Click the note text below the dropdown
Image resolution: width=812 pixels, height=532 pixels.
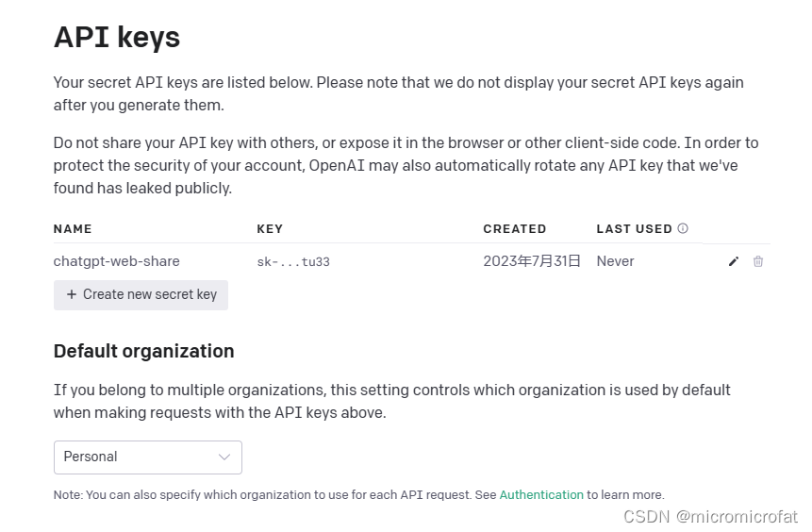click(x=359, y=494)
